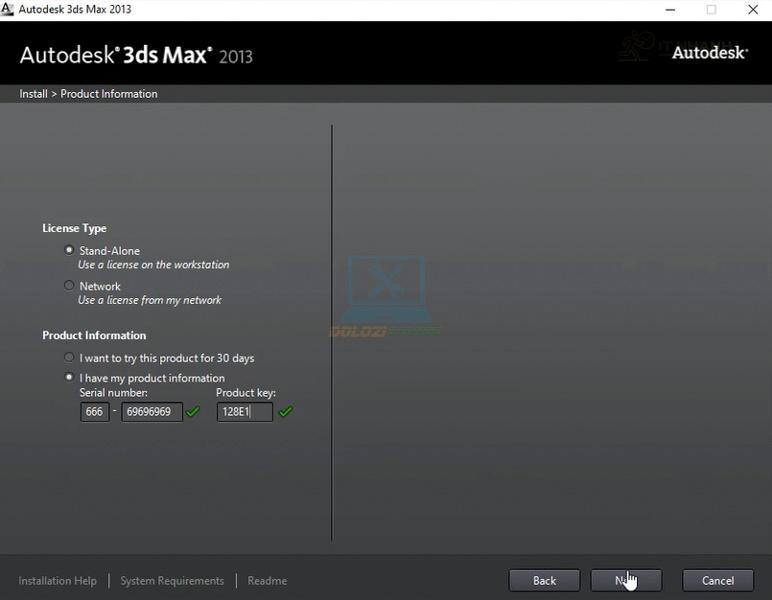Open Installation Help link
The image size is (772, 600).
[58, 581]
